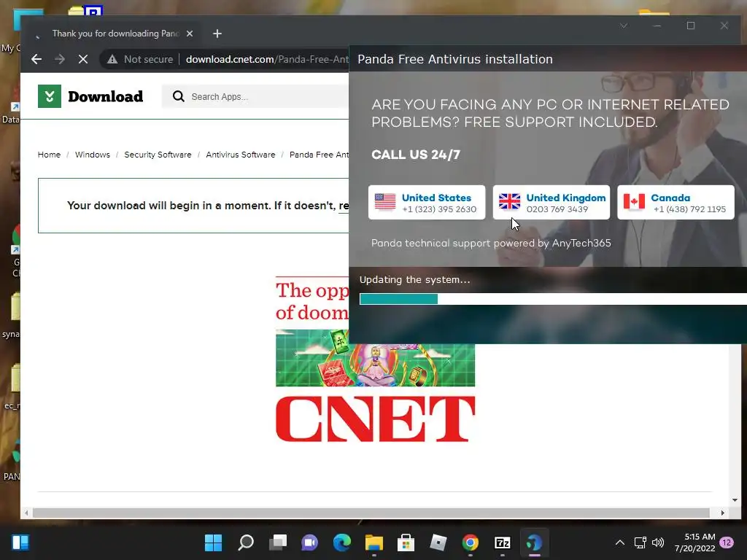Open a new browser tab
The width and height of the screenshot is (747, 560).
coord(217,34)
